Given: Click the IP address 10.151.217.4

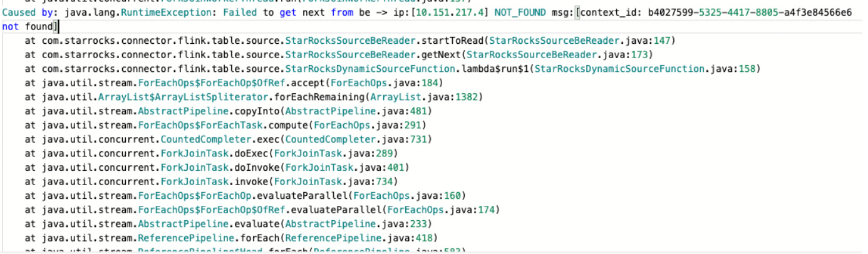Looking at the screenshot, I should (450, 13).
